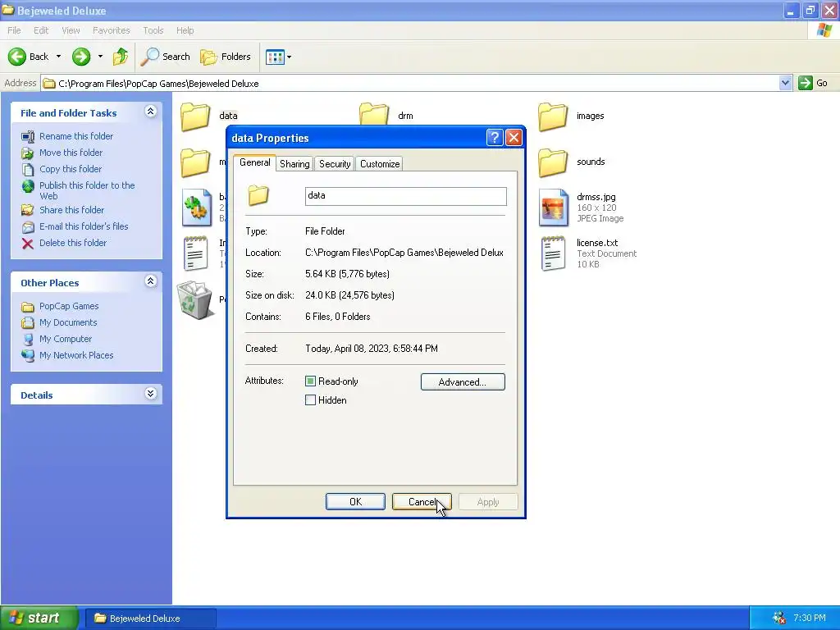The width and height of the screenshot is (840, 630).
Task: Select the drmss.jpg image file
Action: tap(554, 208)
